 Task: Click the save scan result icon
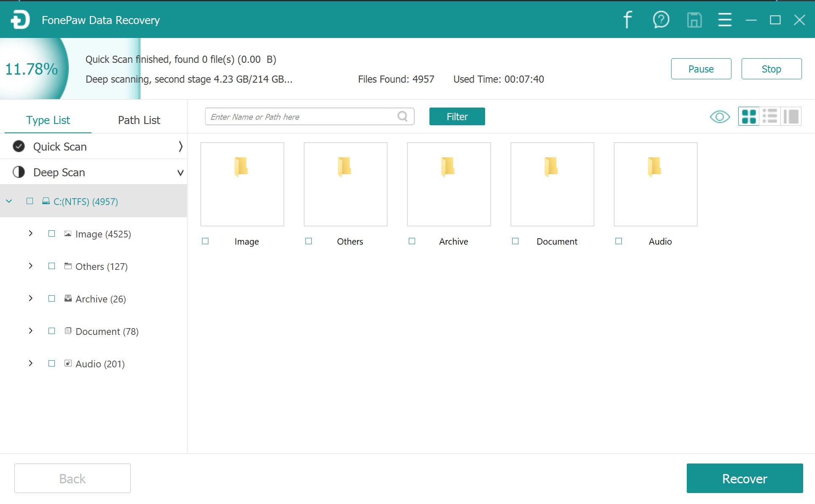(x=694, y=20)
